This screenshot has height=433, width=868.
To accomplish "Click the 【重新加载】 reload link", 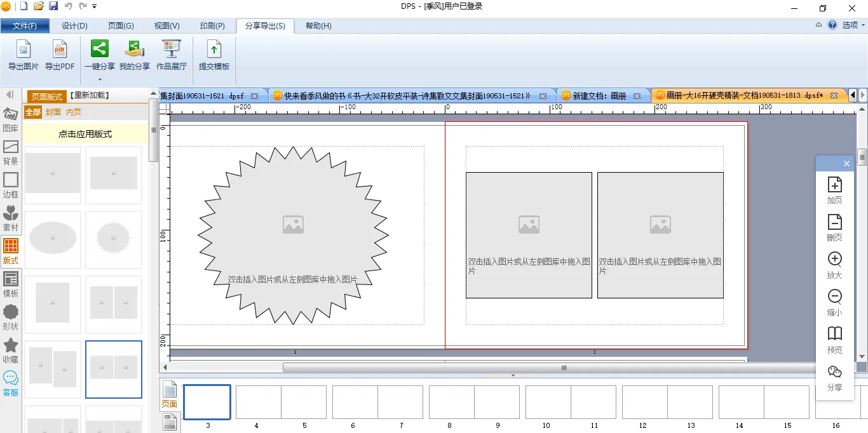I will pyautogui.click(x=89, y=95).
